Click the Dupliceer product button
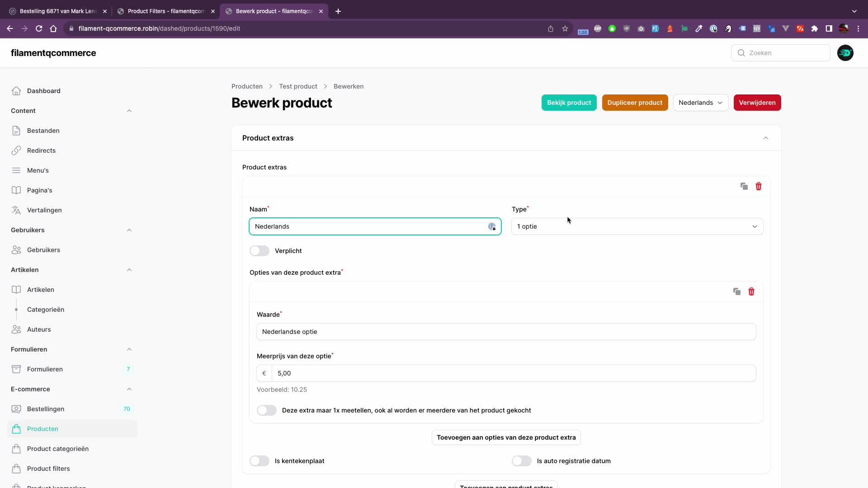This screenshot has width=868, height=488. pyautogui.click(x=635, y=103)
